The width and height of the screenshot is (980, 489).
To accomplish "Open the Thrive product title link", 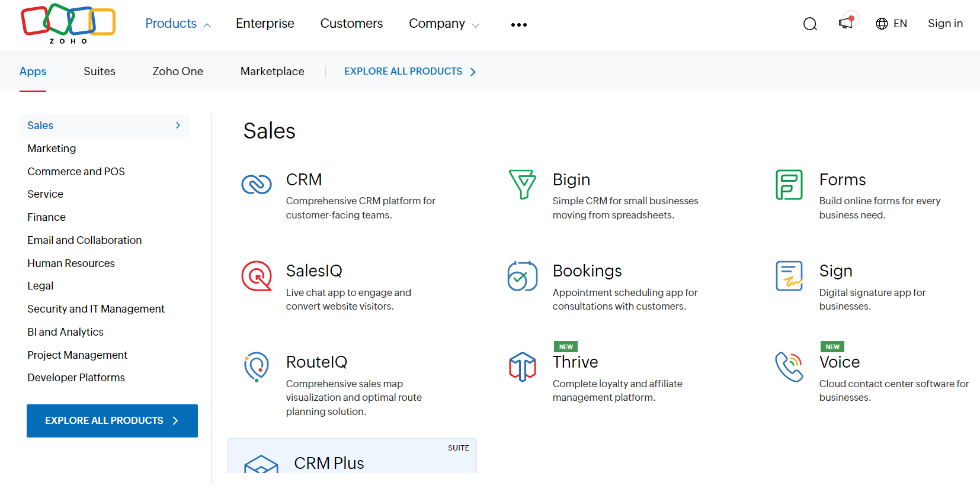I will tap(575, 362).
